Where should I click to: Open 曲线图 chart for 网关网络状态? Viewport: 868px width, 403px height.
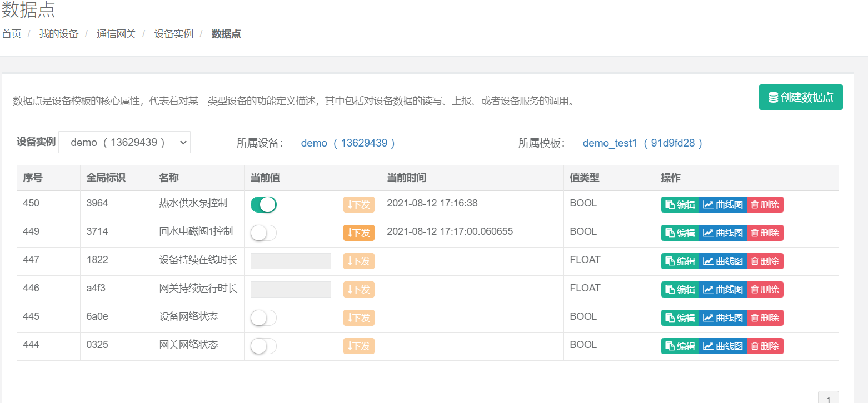723,346
